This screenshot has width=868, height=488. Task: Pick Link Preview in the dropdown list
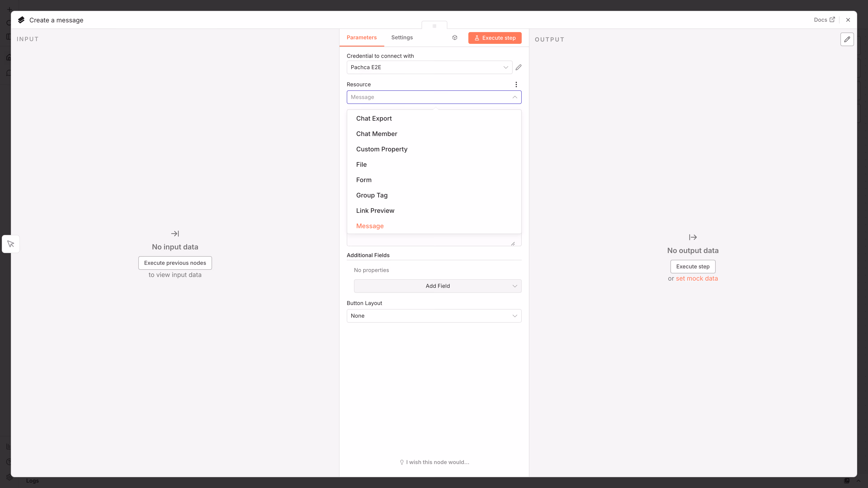click(x=375, y=211)
